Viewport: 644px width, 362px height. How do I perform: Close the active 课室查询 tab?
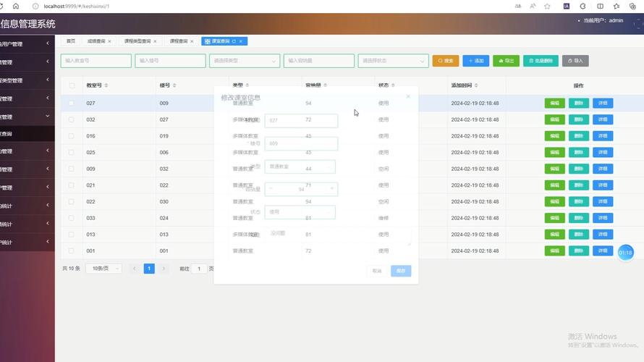pyautogui.click(x=241, y=41)
